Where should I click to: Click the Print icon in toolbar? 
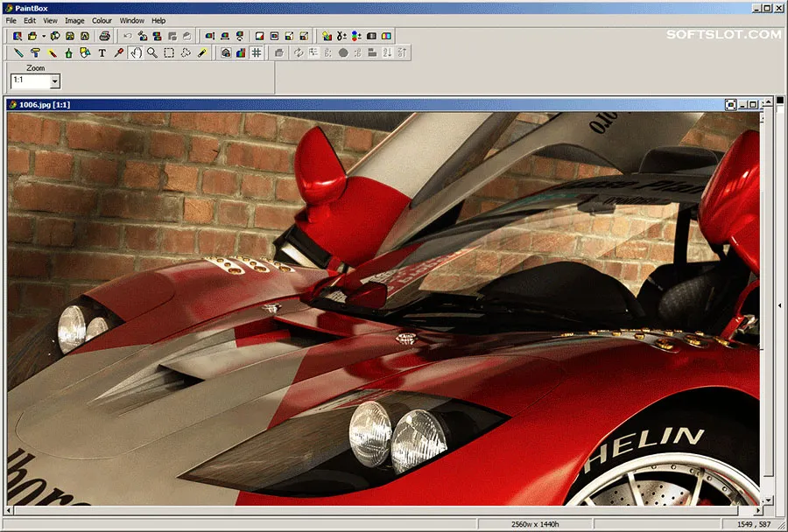coord(104,36)
